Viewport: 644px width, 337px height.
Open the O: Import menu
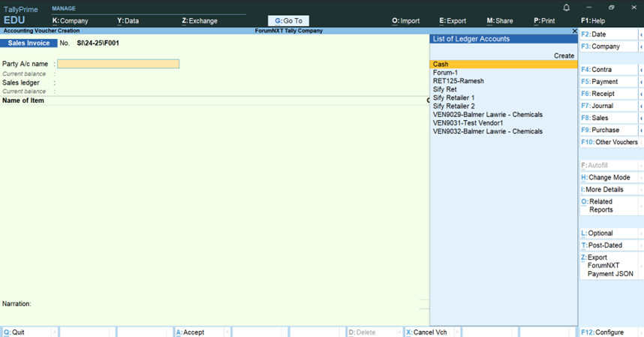tap(406, 21)
